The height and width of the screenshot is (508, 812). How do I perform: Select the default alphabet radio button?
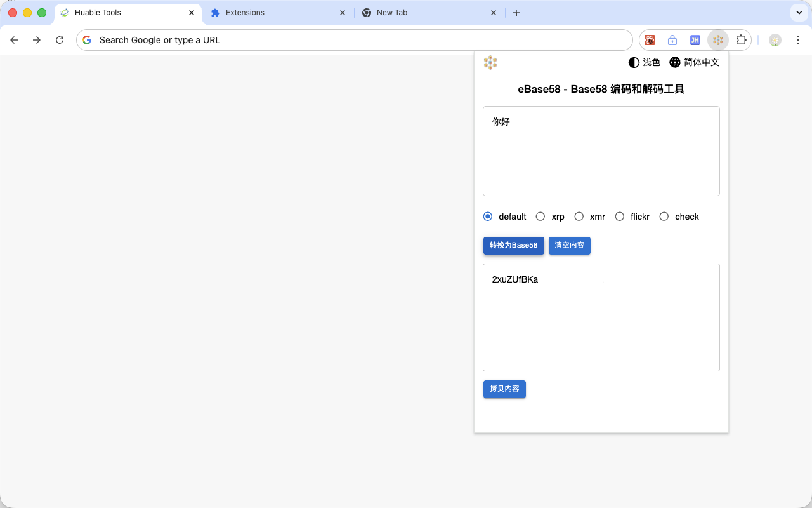(x=488, y=217)
